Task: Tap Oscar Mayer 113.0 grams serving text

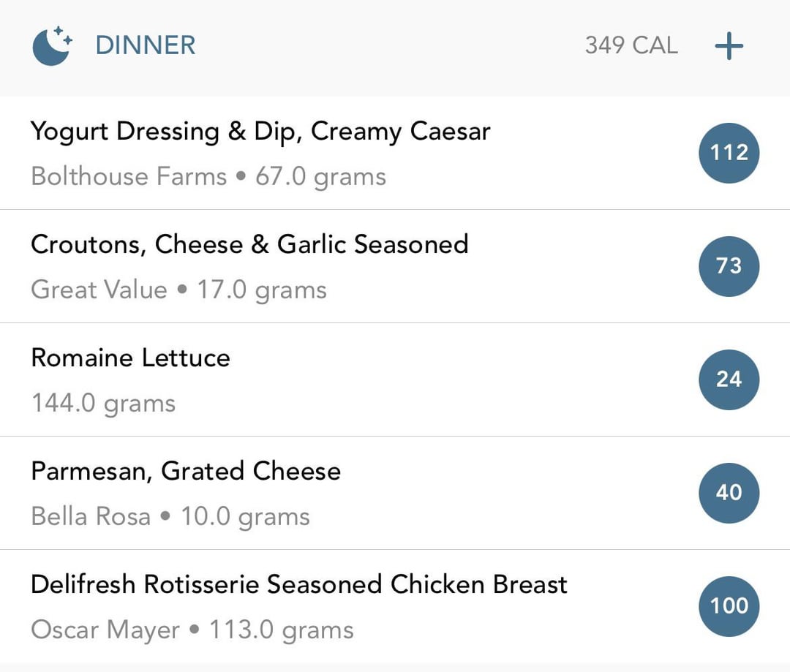Action: click(192, 630)
